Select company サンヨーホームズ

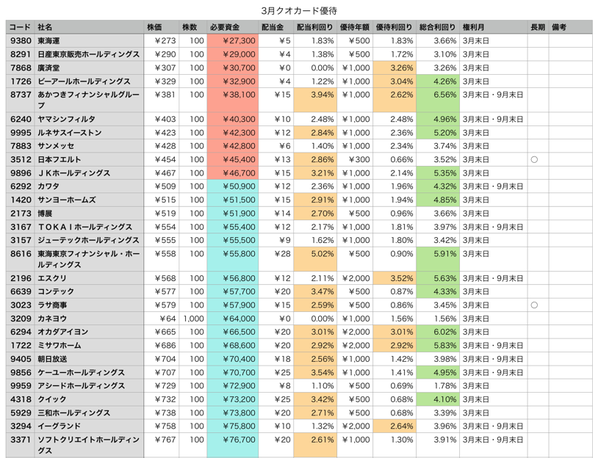66,200
